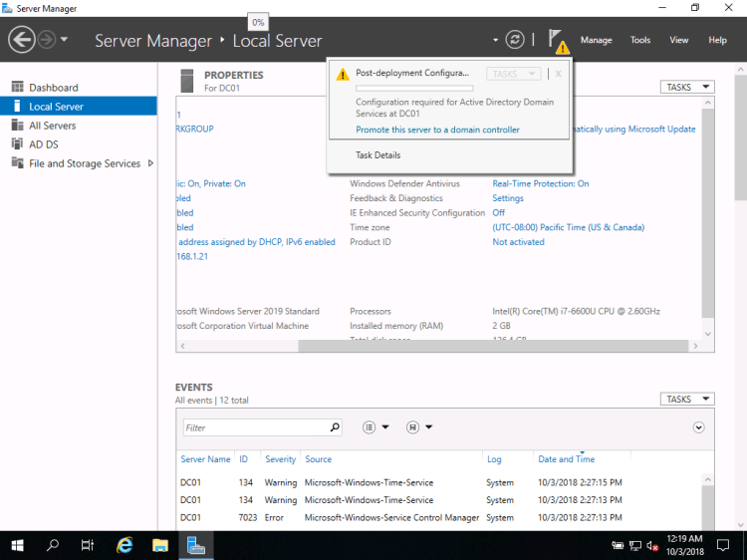Open the Properties TASKS dropdown
The image size is (747, 560).
(x=686, y=88)
